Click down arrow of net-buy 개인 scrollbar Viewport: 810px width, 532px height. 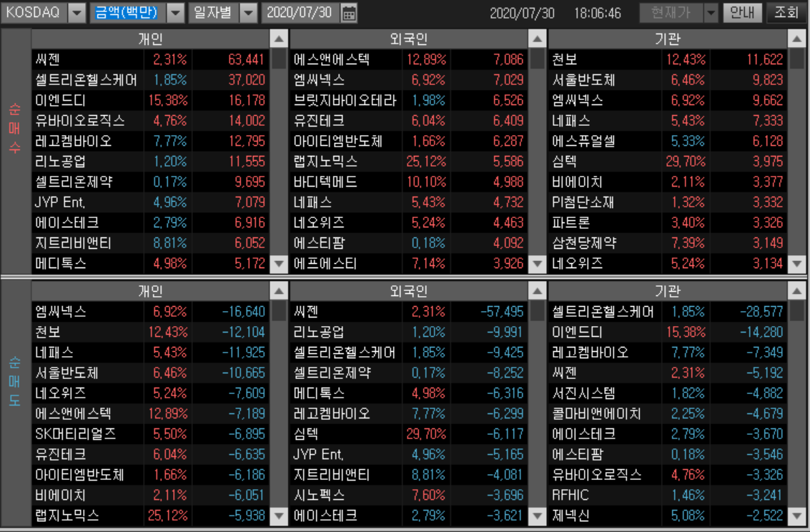click(x=279, y=264)
